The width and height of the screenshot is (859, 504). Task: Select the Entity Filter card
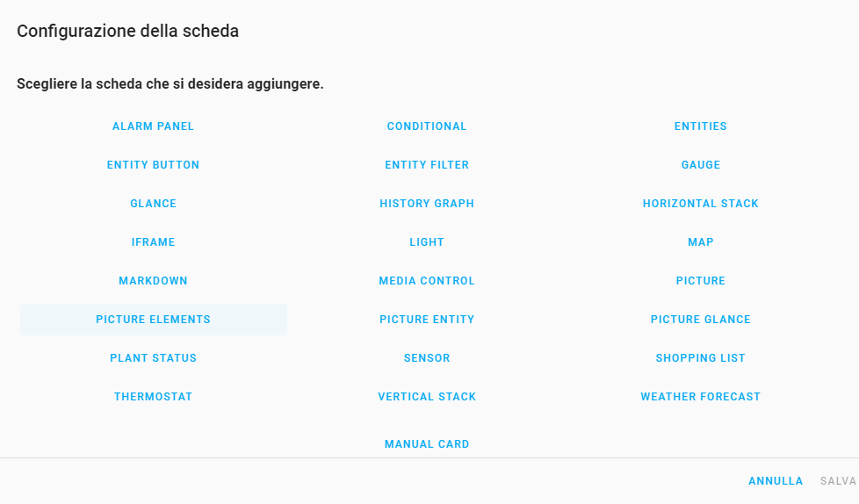click(x=427, y=165)
